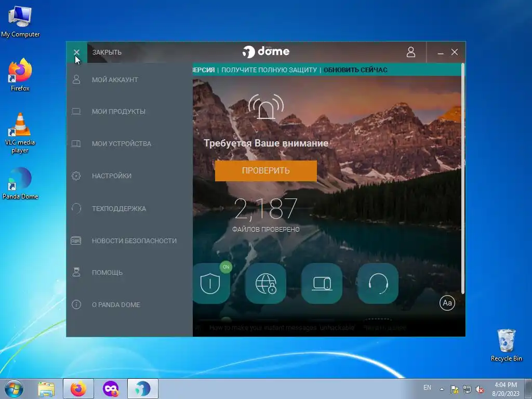Click EN language indicator in tray

pyautogui.click(x=427, y=388)
